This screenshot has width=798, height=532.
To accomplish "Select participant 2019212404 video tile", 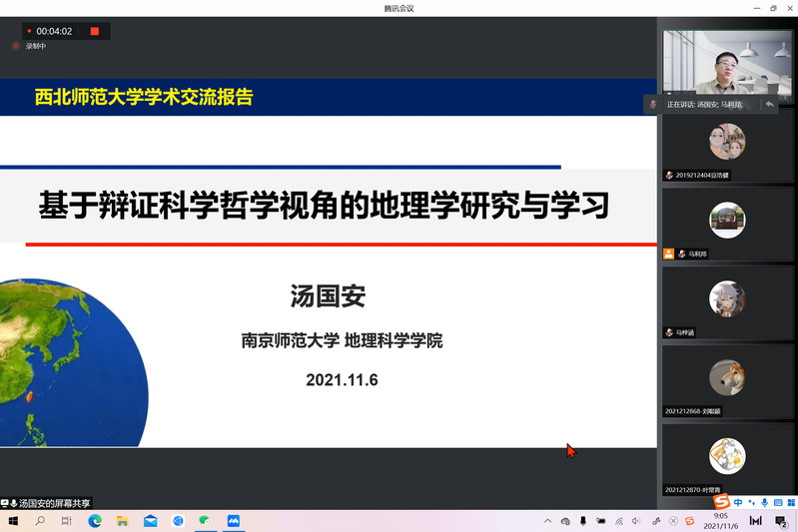I will tap(727, 144).
